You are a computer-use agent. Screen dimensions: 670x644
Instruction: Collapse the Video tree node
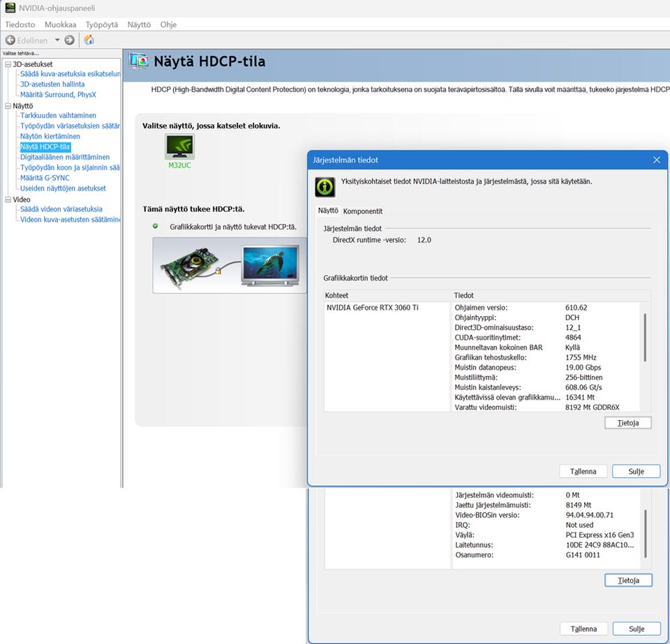click(8, 200)
